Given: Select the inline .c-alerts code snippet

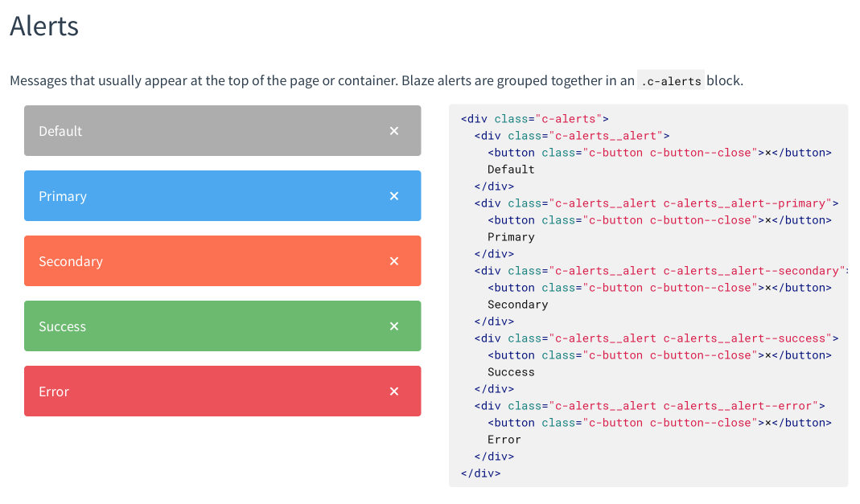Looking at the screenshot, I should pos(670,80).
